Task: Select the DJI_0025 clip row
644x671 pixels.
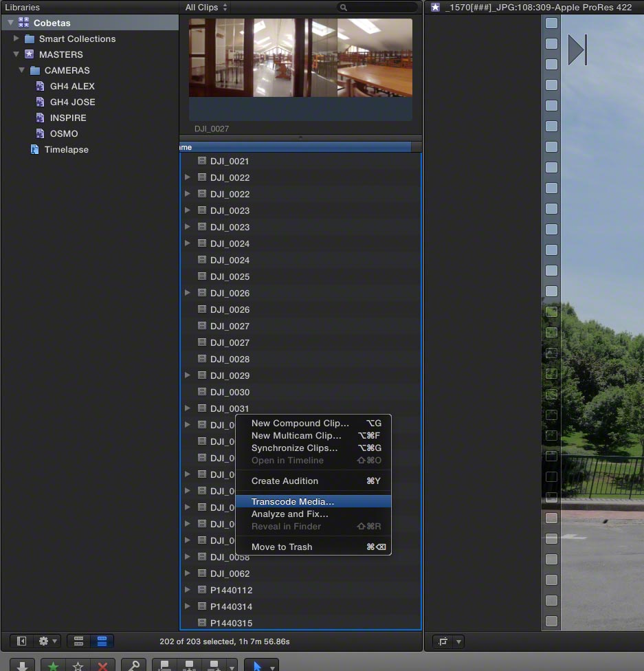Action: [x=300, y=276]
